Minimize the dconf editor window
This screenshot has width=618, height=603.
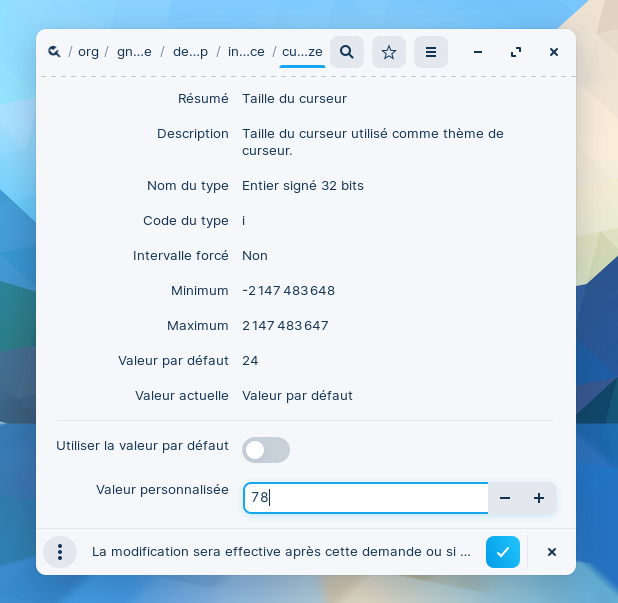[479, 52]
